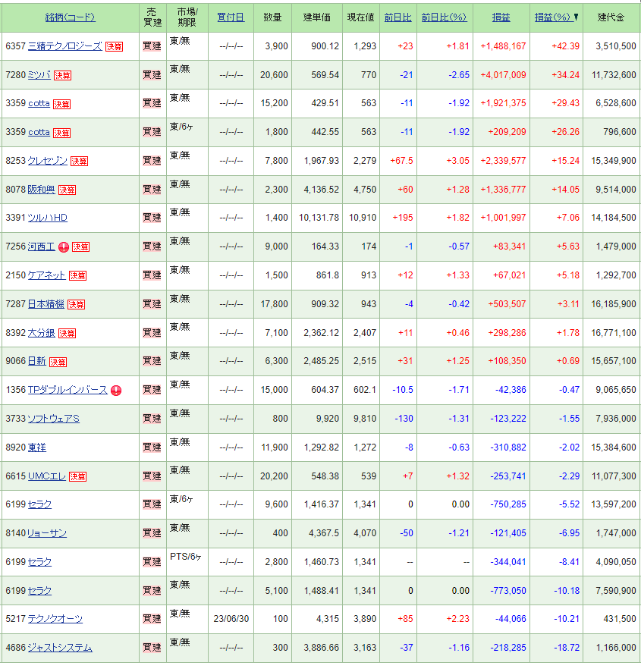
Task: Open the ケアネット stock link
Action: click(x=47, y=275)
